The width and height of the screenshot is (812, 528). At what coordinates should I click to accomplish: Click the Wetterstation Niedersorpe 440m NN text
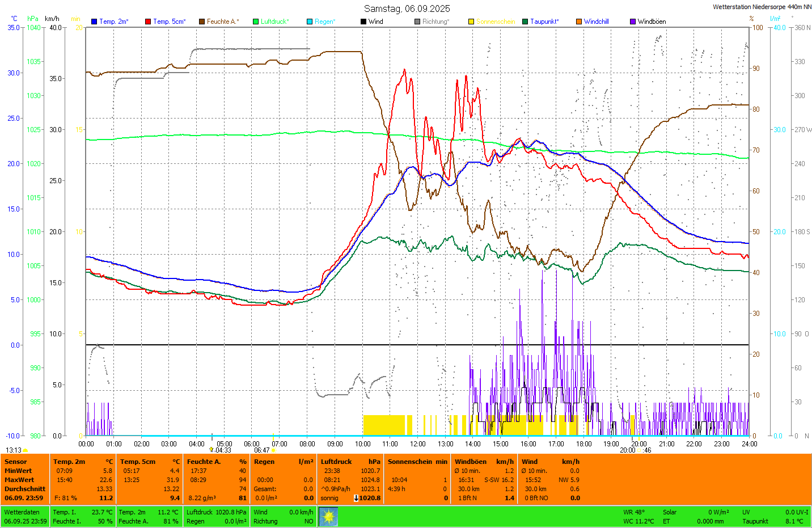click(762, 7)
